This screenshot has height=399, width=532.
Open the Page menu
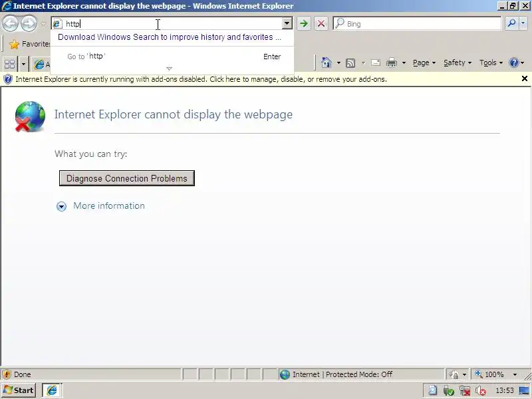[x=424, y=63]
